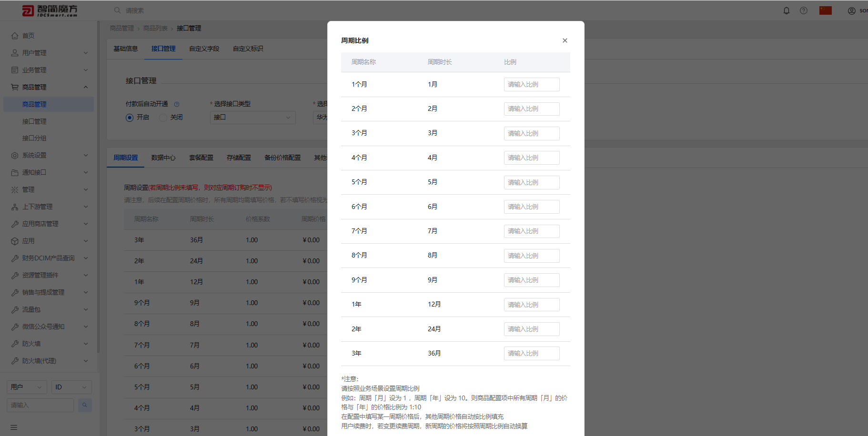
Task: Collapse the 商品管理 menu chevron
Action: [x=86, y=87]
